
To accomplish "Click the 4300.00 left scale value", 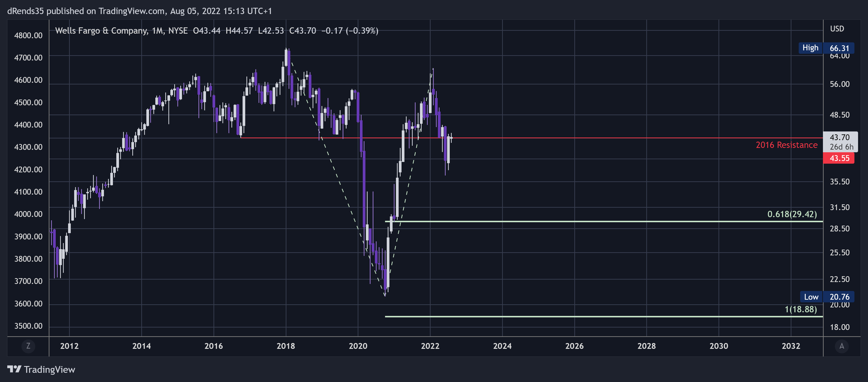I will pyautogui.click(x=28, y=147).
